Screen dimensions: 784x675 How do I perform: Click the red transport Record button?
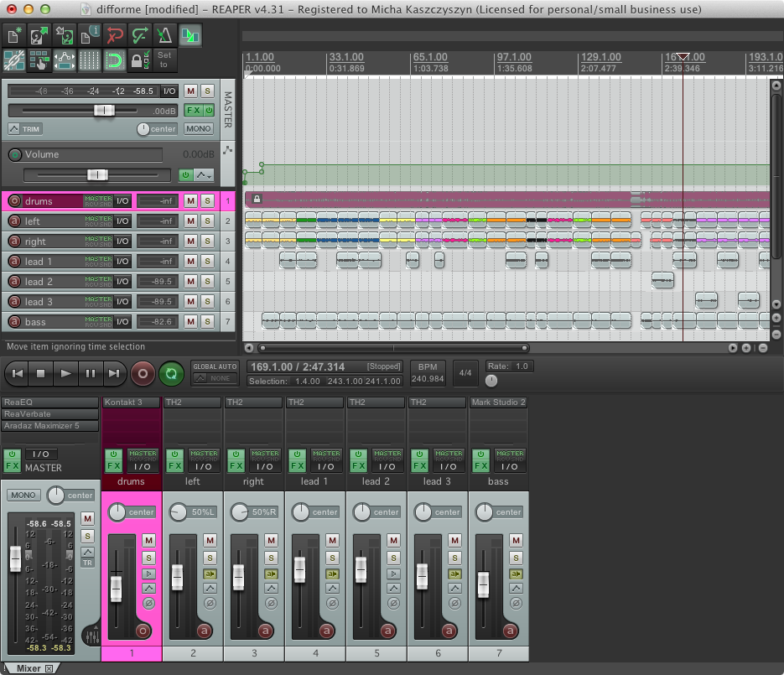click(x=143, y=373)
